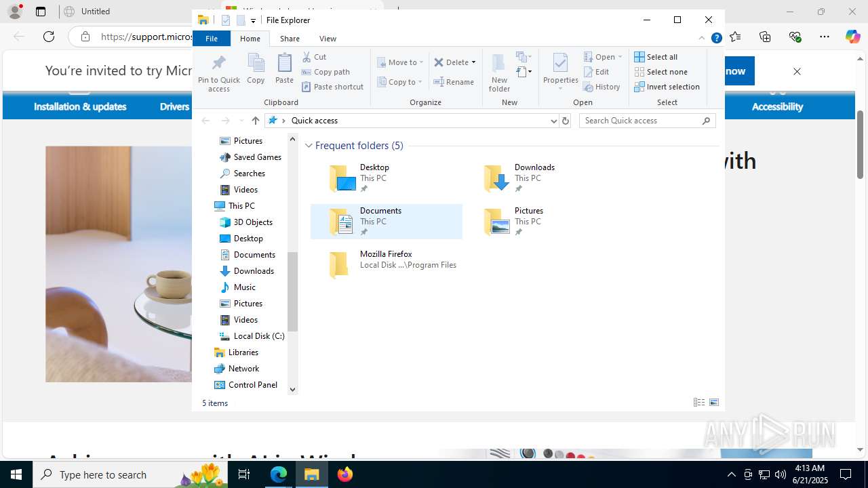Expand the address bar history dropdown
This screenshot has height=488, width=868.
click(554, 121)
